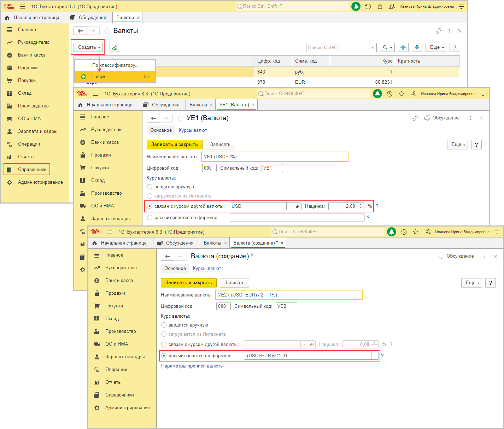Select 'вводится вручную' in УЕ1 form

[150, 187]
